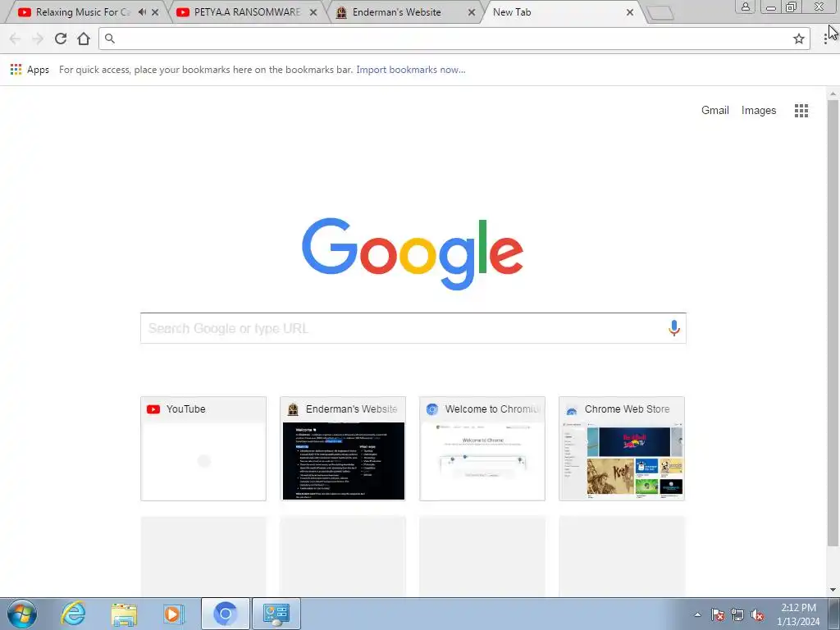The width and height of the screenshot is (840, 630).
Task: Start voice search with the microphone icon
Action: tap(674, 328)
